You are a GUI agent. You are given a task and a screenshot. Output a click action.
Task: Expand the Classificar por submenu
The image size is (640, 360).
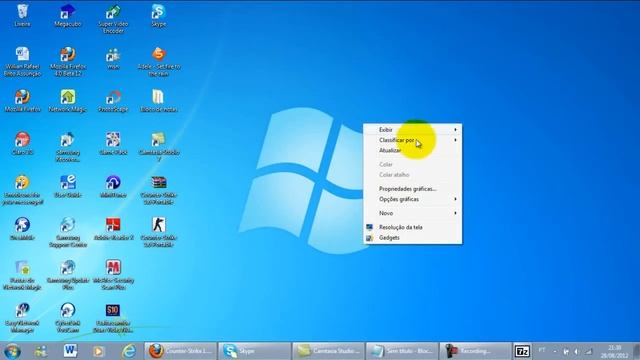tap(413, 140)
